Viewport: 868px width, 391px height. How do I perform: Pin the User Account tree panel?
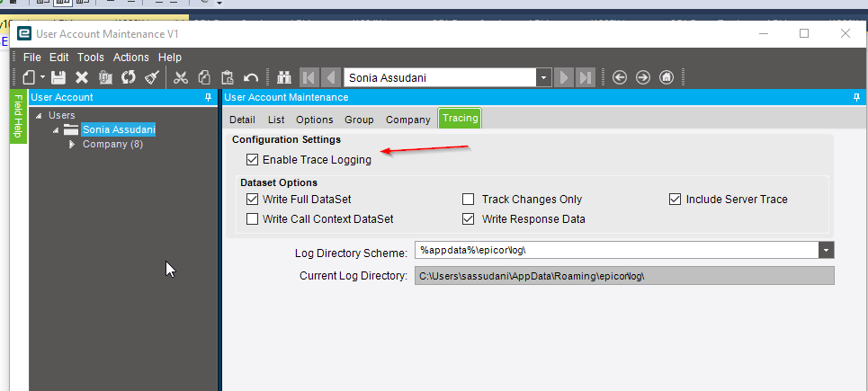coord(208,97)
